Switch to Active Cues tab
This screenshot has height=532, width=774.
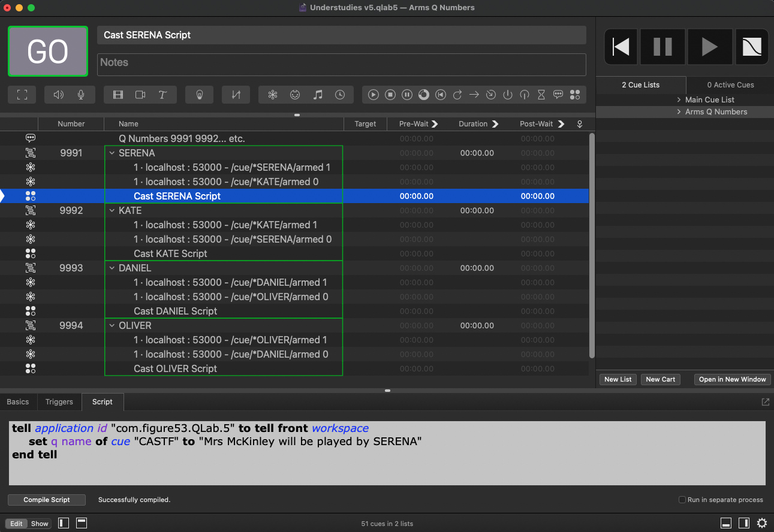click(730, 85)
